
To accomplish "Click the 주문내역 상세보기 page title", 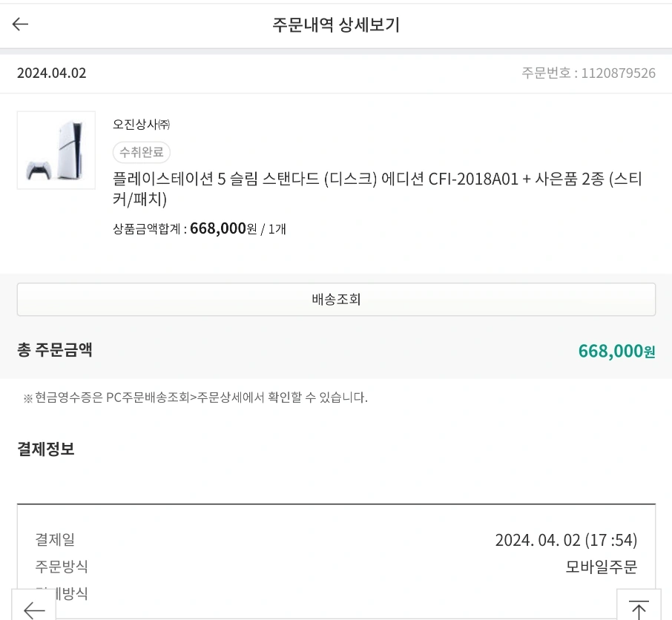I will [336, 25].
